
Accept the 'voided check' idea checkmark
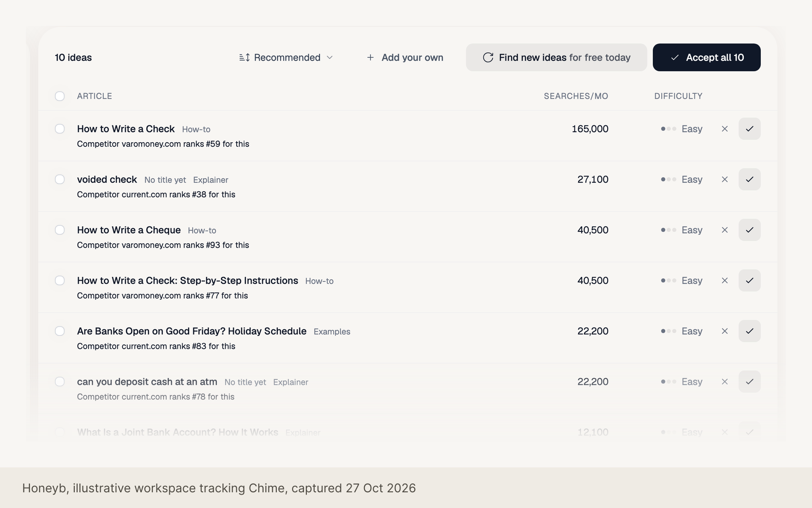pyautogui.click(x=749, y=179)
